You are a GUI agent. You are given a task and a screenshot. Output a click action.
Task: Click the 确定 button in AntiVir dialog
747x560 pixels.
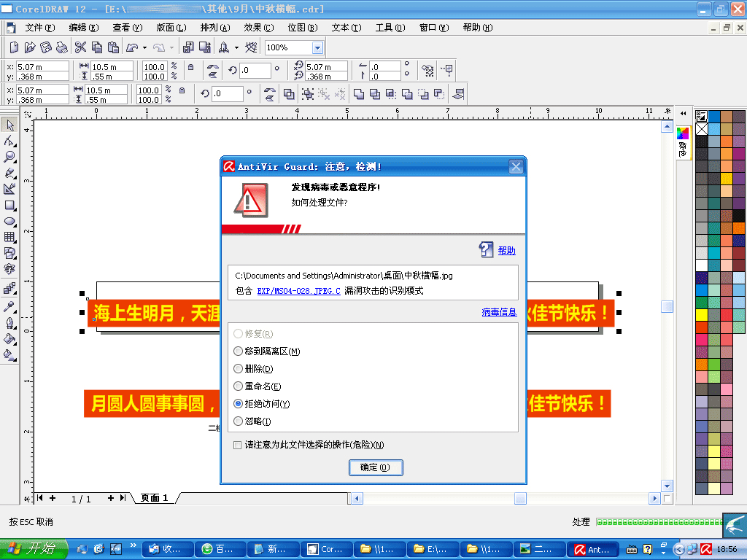click(x=376, y=467)
